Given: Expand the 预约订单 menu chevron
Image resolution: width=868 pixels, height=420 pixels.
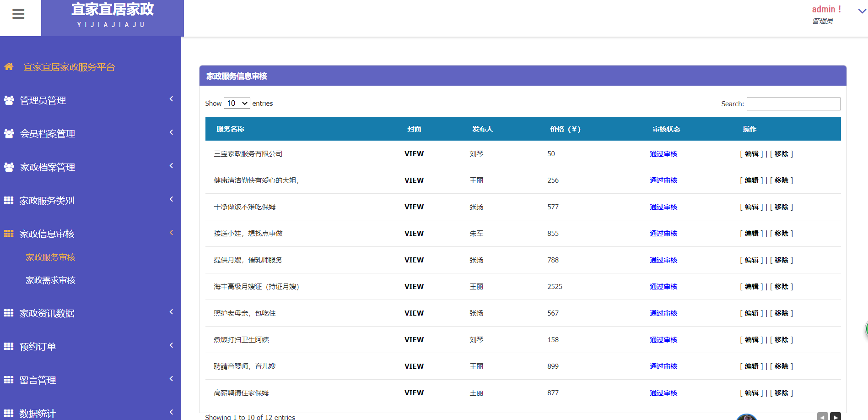Looking at the screenshot, I should (171, 345).
